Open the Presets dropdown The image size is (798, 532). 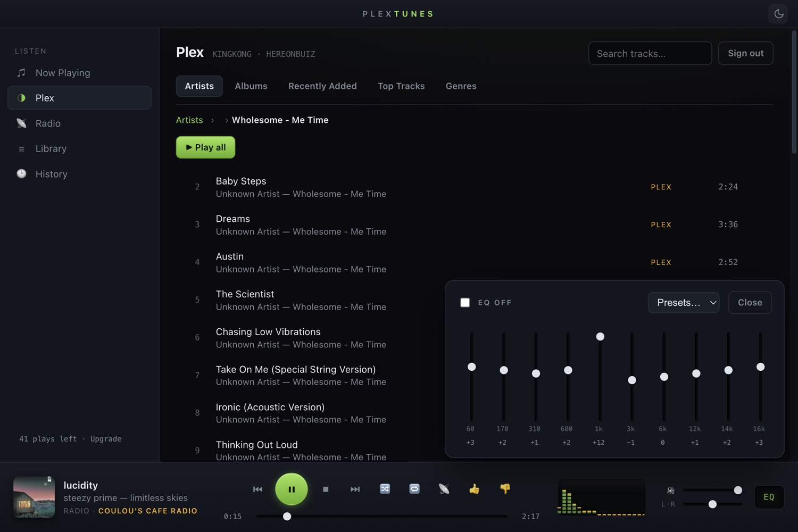(x=684, y=303)
